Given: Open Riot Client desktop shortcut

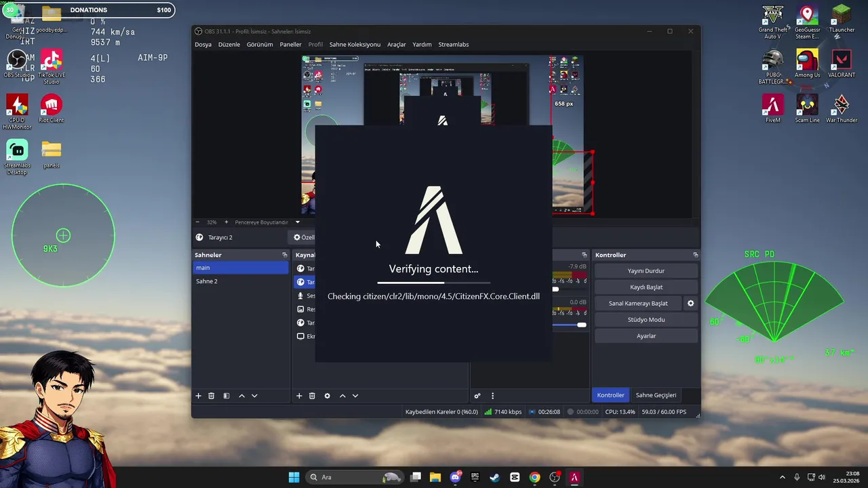Looking at the screenshot, I should pos(52,109).
